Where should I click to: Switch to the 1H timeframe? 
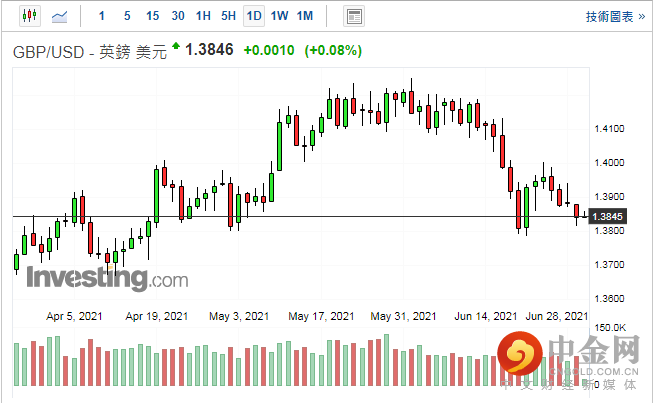203,16
